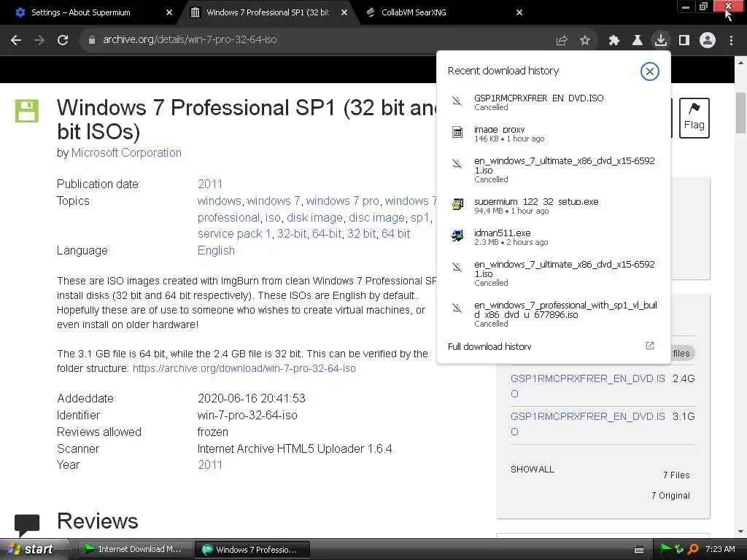Close the Settings – About Supermium tab
Screen dimensions: 747x560
pos(169,12)
